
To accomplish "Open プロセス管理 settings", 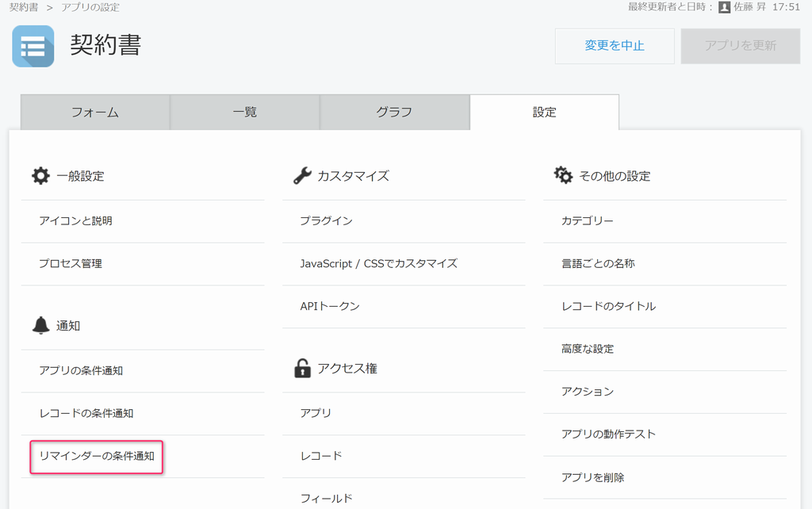I will [71, 263].
